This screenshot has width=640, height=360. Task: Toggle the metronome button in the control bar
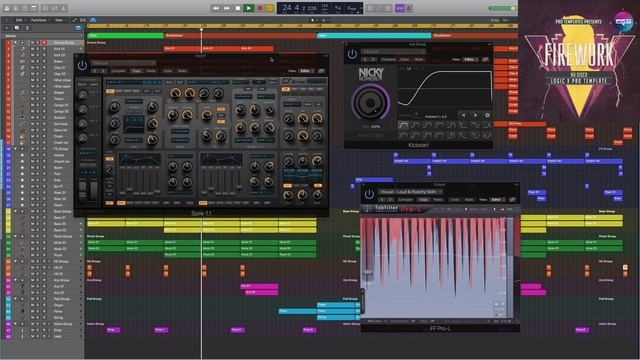pos(409,8)
